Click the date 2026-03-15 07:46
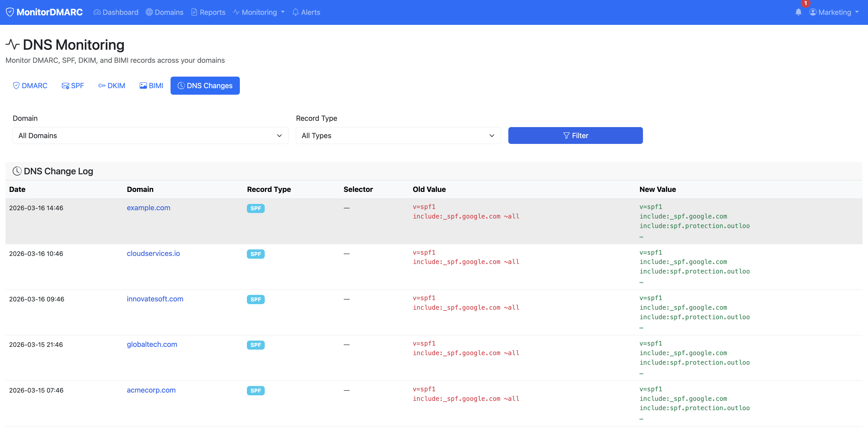868x433 pixels. (36, 390)
